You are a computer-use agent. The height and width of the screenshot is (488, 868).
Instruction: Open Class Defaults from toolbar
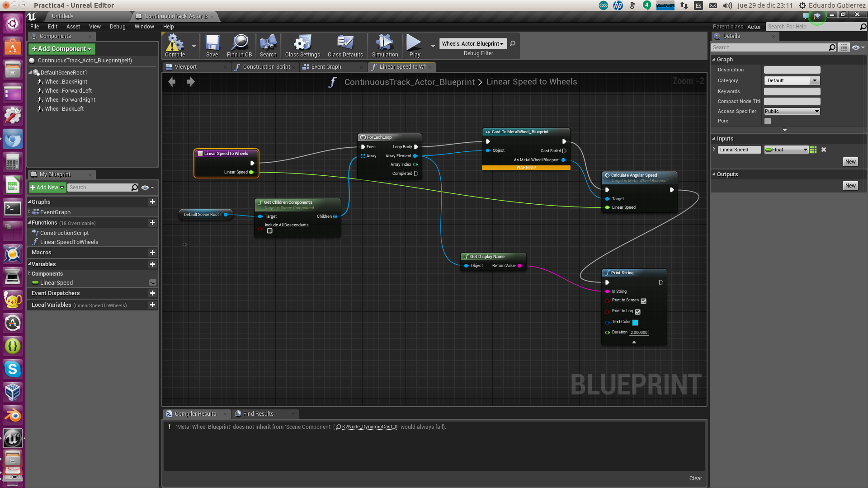click(x=345, y=46)
